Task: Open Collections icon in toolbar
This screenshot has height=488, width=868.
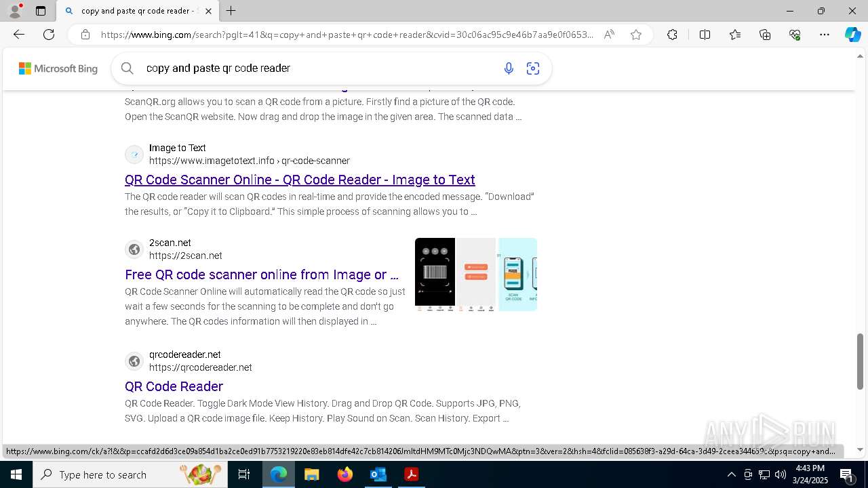Action: coord(765,35)
